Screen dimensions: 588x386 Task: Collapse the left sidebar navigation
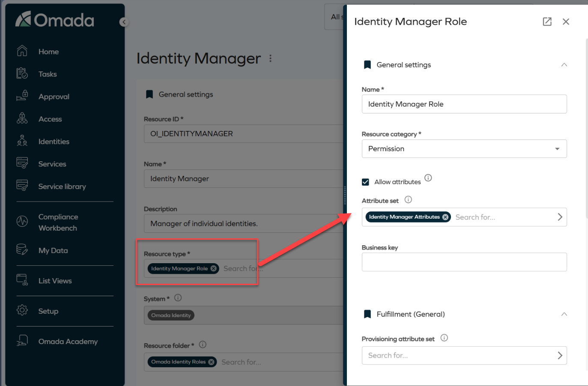pyautogui.click(x=124, y=22)
